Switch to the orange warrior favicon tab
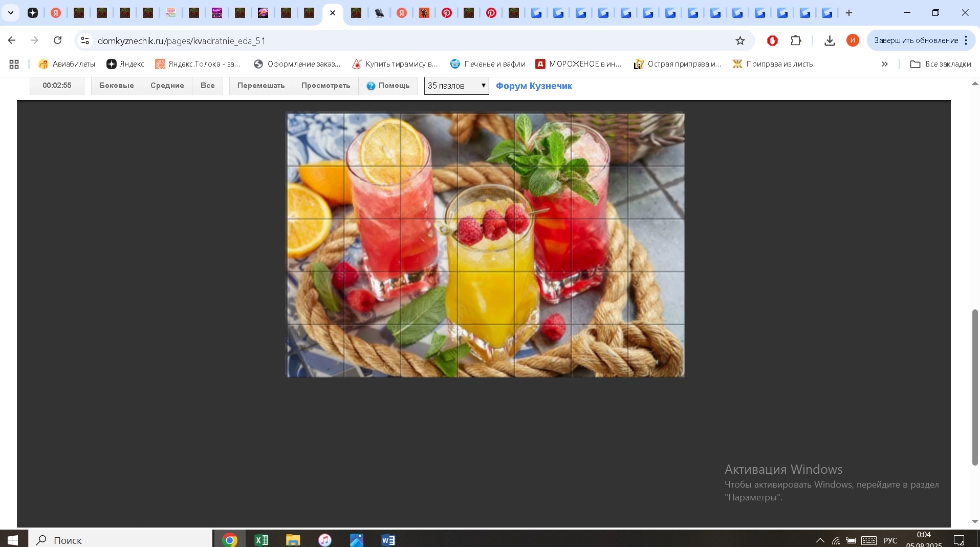The image size is (980, 547). pos(424,13)
